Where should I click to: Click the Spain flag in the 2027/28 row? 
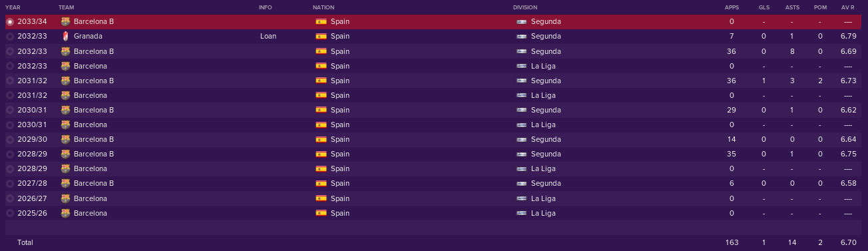pyautogui.click(x=321, y=184)
